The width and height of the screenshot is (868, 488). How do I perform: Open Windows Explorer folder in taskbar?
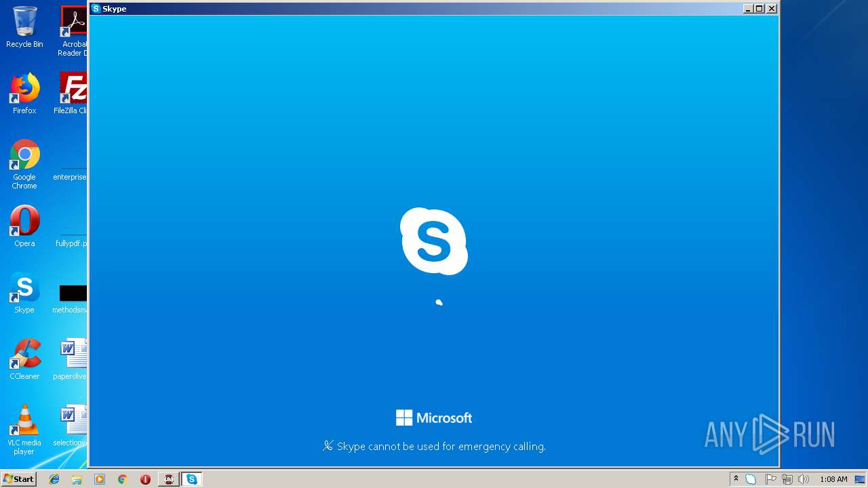[77, 479]
